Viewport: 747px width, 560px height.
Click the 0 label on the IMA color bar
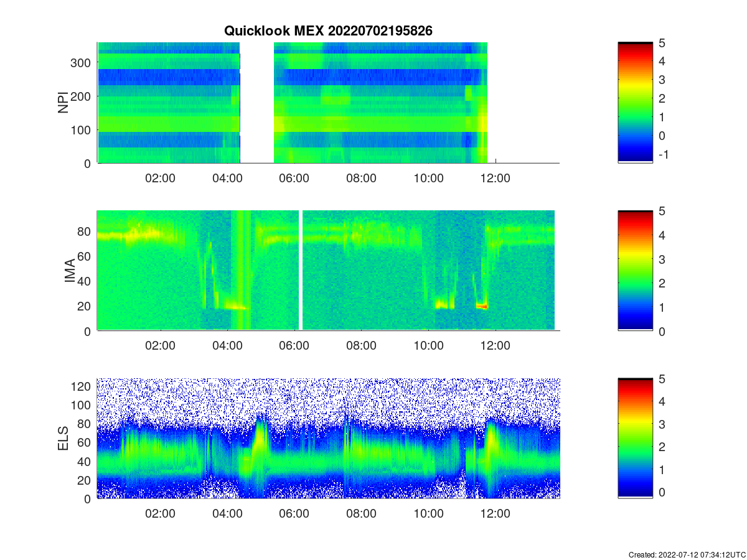point(663,331)
